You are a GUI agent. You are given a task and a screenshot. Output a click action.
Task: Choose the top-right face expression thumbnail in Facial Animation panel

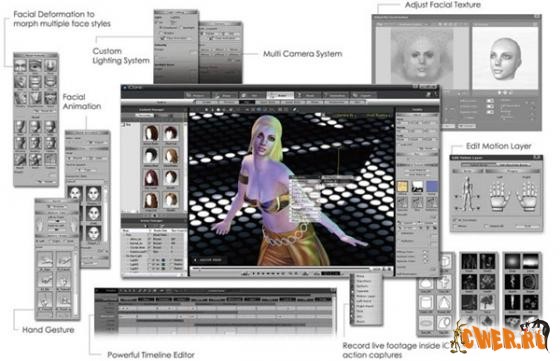pyautogui.click(x=93, y=194)
